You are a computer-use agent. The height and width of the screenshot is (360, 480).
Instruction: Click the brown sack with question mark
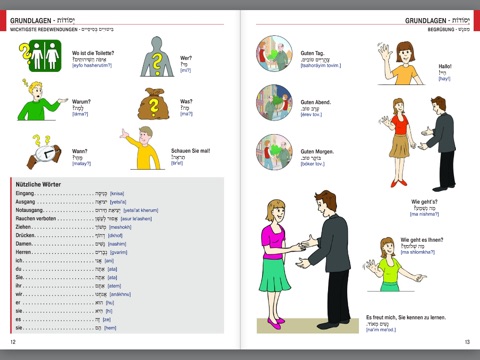point(153,104)
